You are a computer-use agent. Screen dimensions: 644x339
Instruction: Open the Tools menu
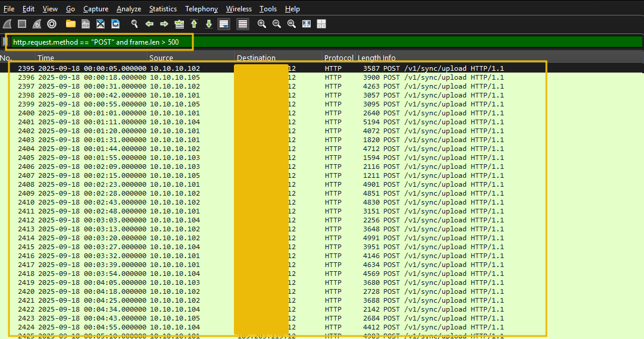(x=268, y=8)
